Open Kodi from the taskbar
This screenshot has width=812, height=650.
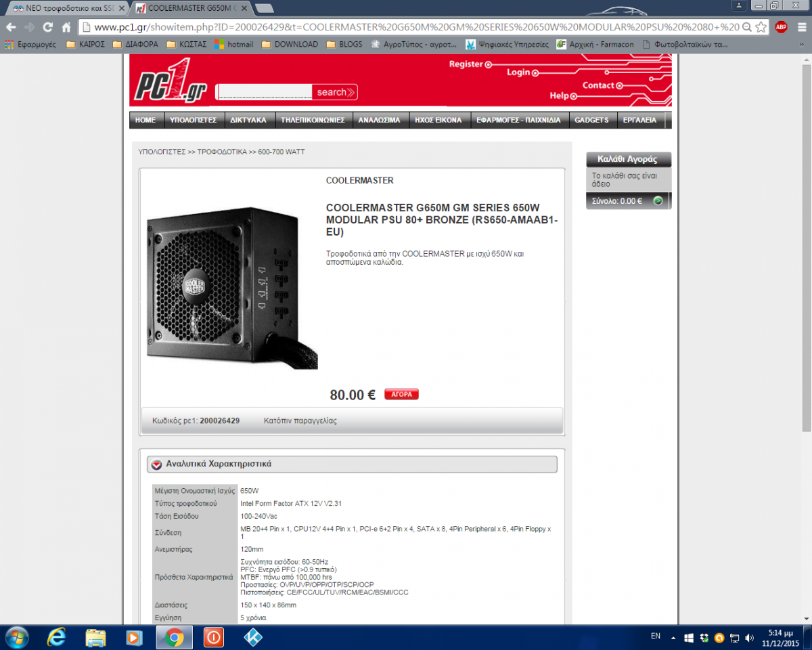(x=252, y=638)
